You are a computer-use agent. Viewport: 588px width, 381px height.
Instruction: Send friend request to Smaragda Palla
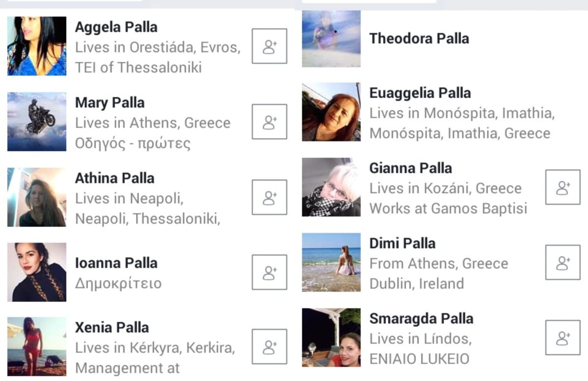(x=563, y=337)
